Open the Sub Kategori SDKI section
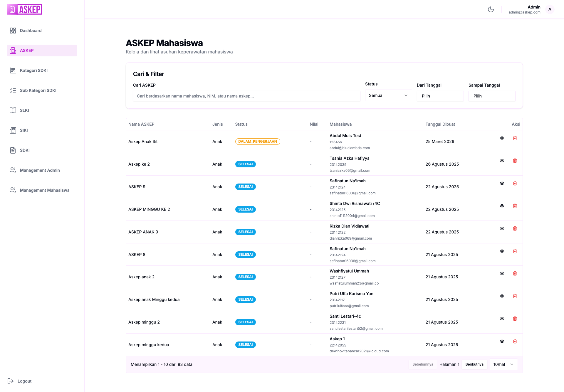Image resolution: width=564 pixels, height=392 pixels. [38, 90]
